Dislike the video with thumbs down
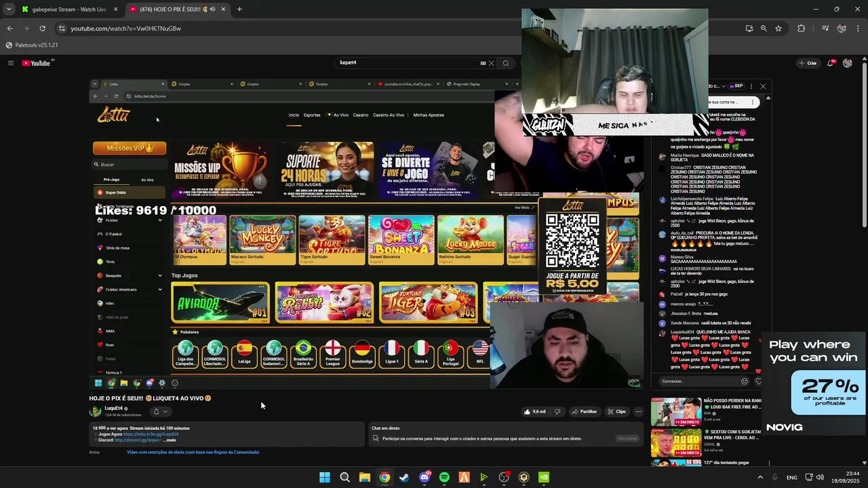Image resolution: width=868 pixels, height=488 pixels. pos(557,411)
